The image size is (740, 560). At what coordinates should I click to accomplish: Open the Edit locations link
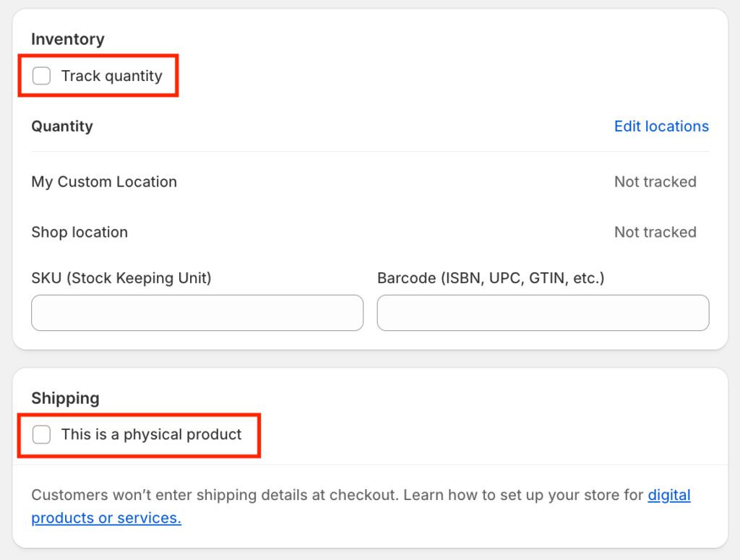coord(661,126)
